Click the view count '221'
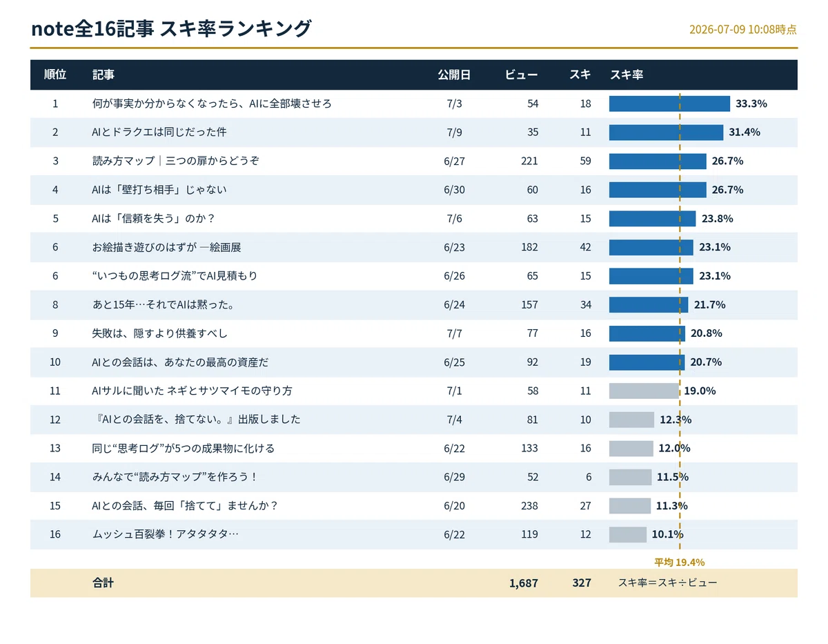The image size is (828, 644). (530, 161)
